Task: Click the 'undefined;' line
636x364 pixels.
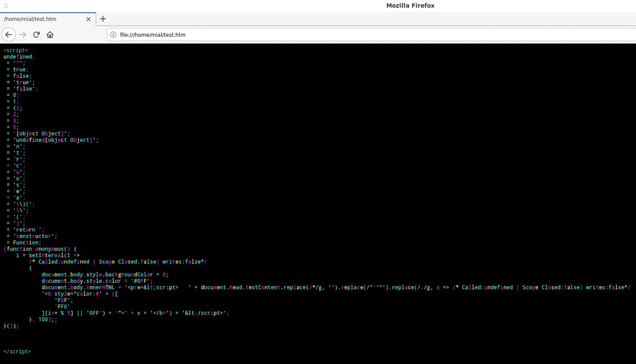Action: tap(19, 57)
